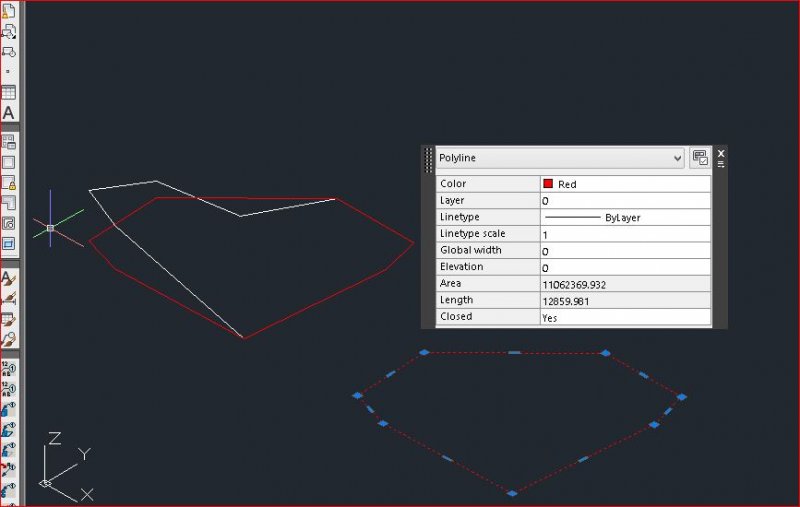Click the world UCS icon with the X Y Z axes
The image size is (800, 507).
tap(65, 466)
